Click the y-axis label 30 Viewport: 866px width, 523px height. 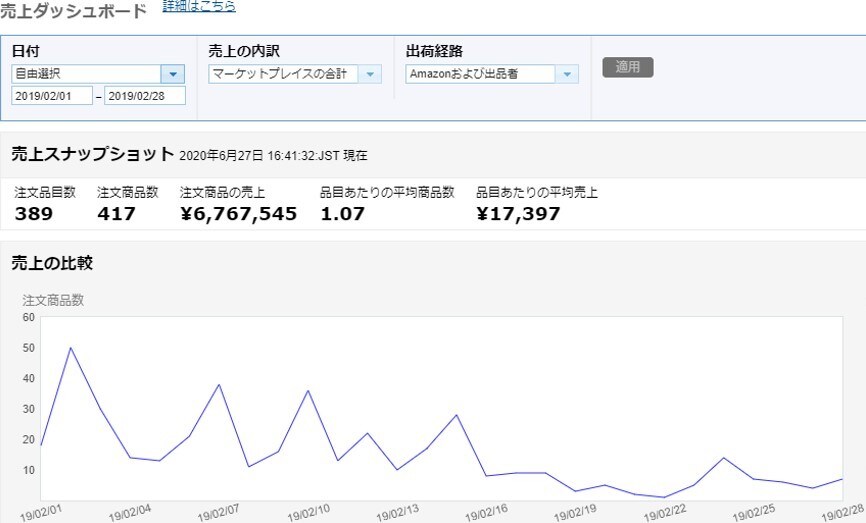29,409
